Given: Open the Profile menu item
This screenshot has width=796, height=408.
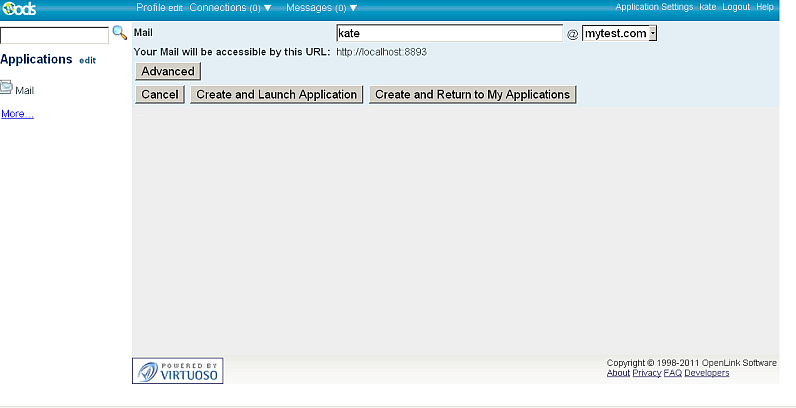Looking at the screenshot, I should pyautogui.click(x=151, y=7).
